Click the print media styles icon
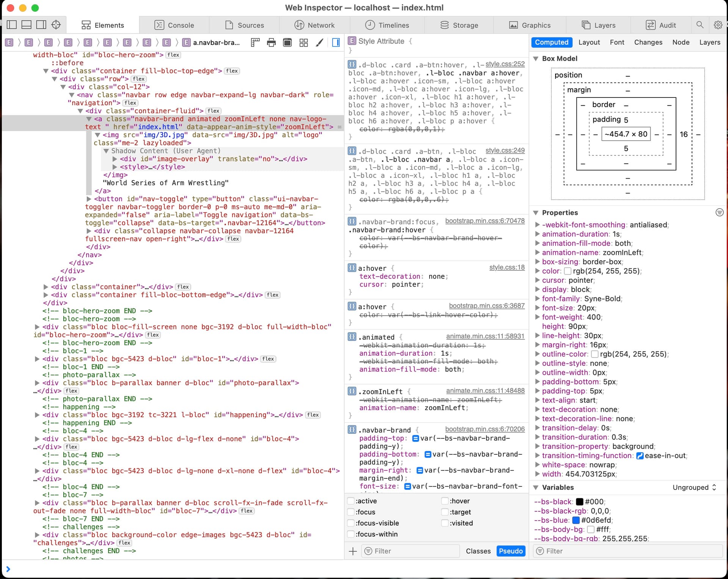This screenshot has width=728, height=579. pyautogui.click(x=271, y=42)
